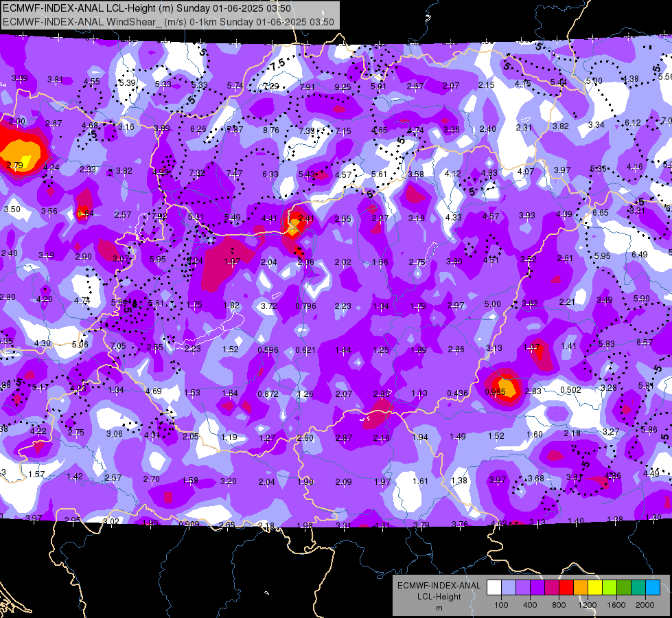Viewport: 672px width, 618px height.
Task: Click the wind shear value 7.91
Action: [x=307, y=87]
